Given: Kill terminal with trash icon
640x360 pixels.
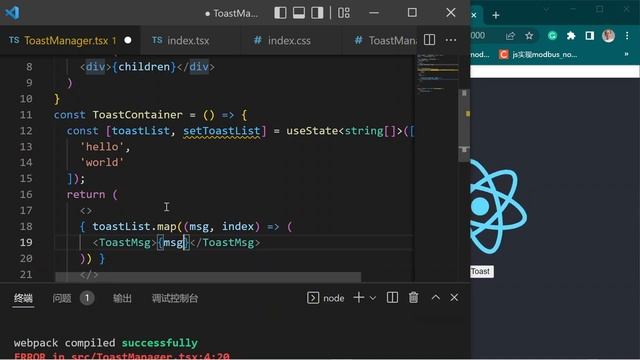Looking at the screenshot, I should click(413, 298).
